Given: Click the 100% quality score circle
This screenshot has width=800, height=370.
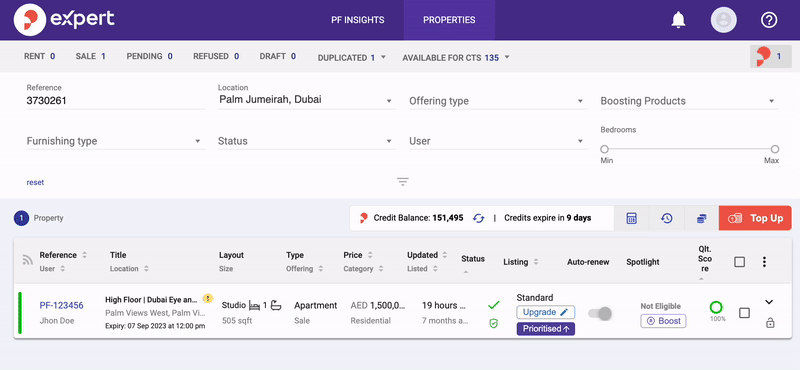Looking at the screenshot, I should tap(716, 307).
